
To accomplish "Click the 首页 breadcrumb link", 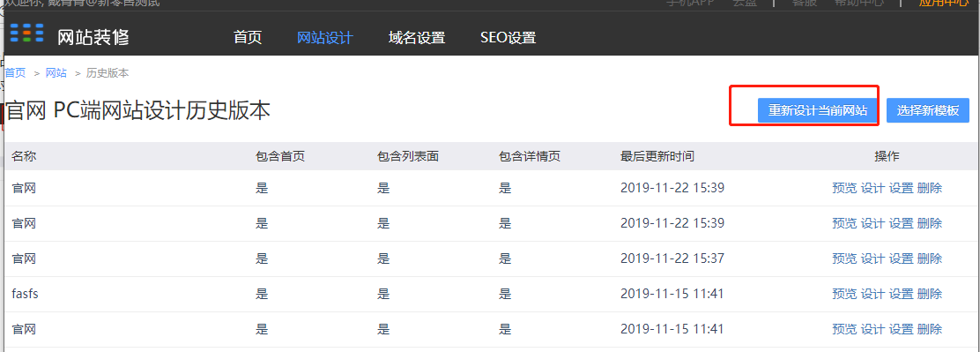I will [15, 73].
